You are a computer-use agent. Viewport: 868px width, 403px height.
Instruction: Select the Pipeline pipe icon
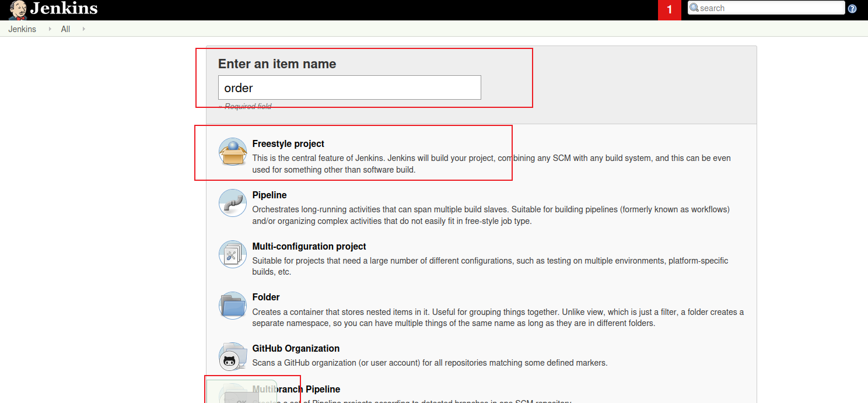click(x=233, y=203)
